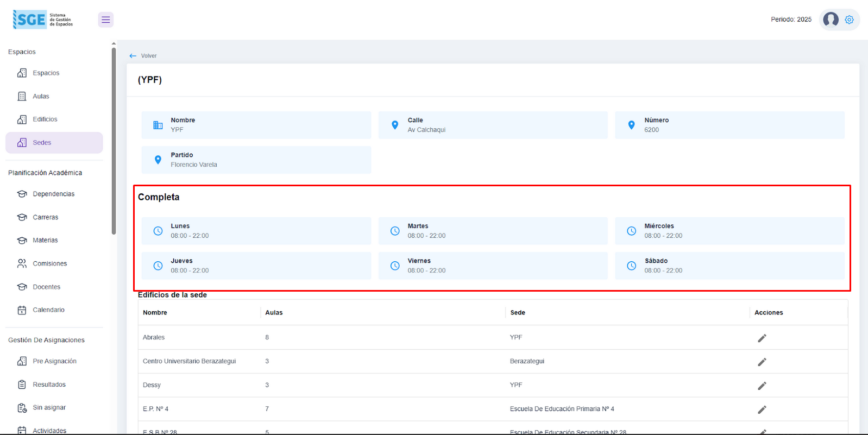The image size is (868, 435).
Task: Click the location pin in Partido card
Action: [x=158, y=160]
